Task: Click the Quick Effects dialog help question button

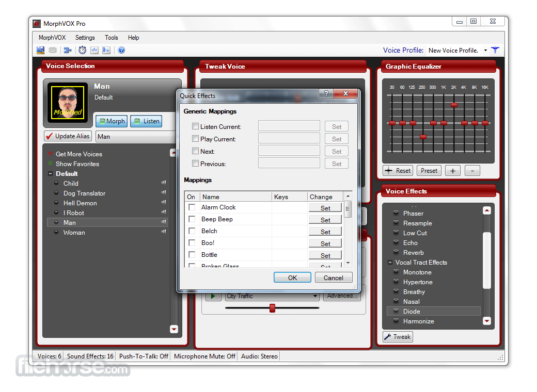Action: pos(326,93)
